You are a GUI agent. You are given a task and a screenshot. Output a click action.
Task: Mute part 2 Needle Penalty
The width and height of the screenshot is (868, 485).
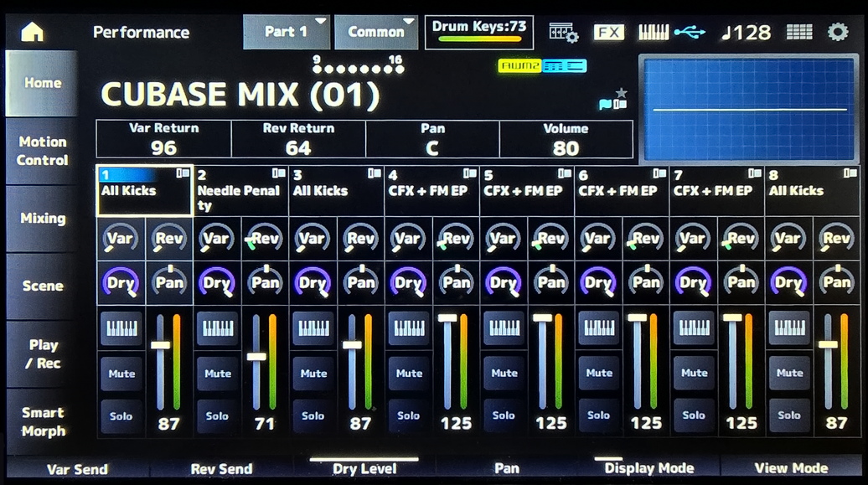coord(218,374)
